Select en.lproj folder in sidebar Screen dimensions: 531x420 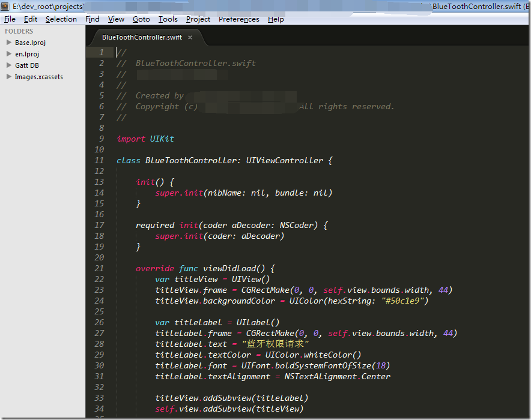pyautogui.click(x=27, y=54)
